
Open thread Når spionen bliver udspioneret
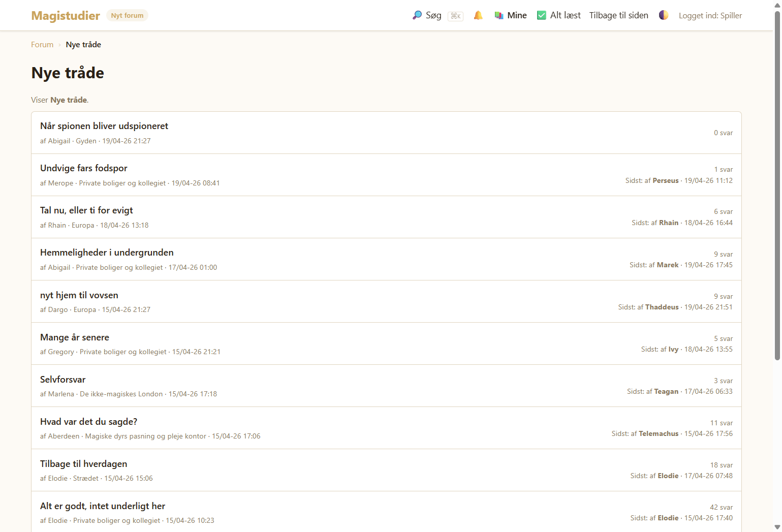pos(104,126)
